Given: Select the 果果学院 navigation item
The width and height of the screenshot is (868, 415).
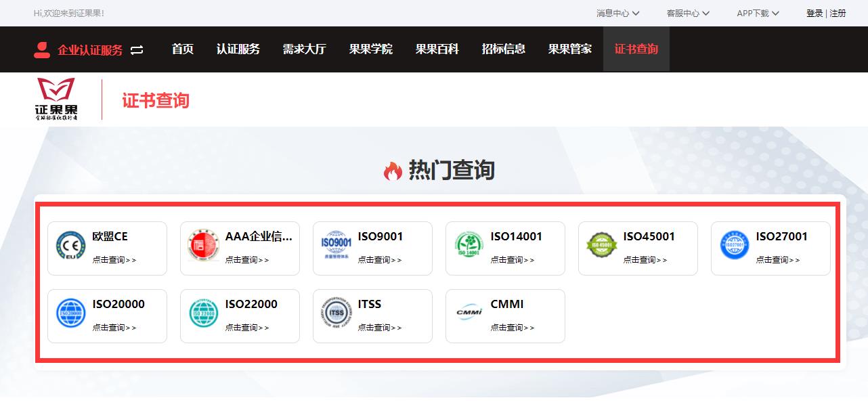Looking at the screenshot, I should (x=370, y=49).
